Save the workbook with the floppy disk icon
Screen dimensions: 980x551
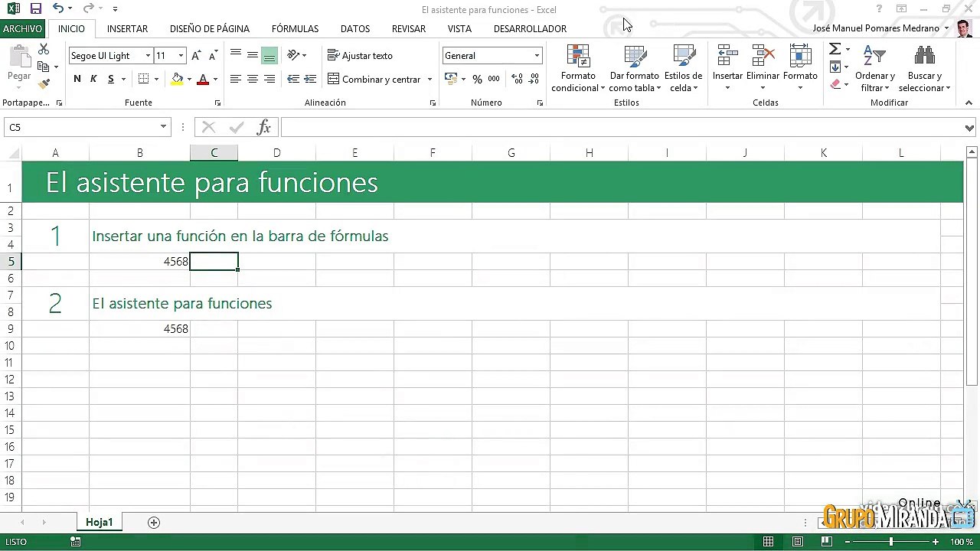point(36,9)
